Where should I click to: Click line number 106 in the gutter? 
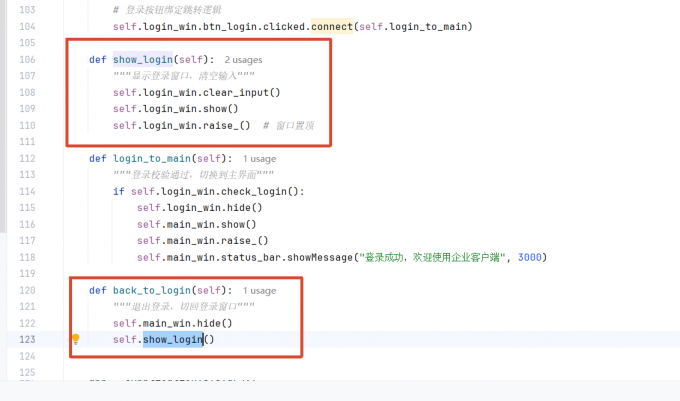[x=27, y=59]
